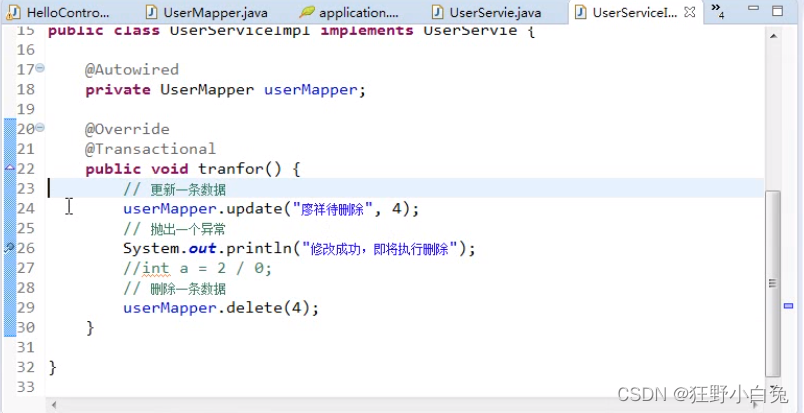Click the blue overview ruler marker

tap(789, 306)
